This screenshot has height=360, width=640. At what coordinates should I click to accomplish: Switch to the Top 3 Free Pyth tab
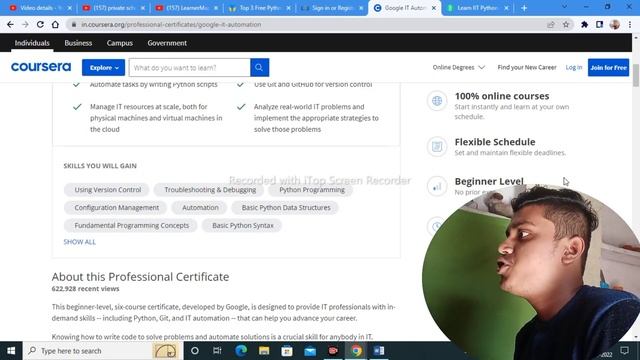pos(260,8)
